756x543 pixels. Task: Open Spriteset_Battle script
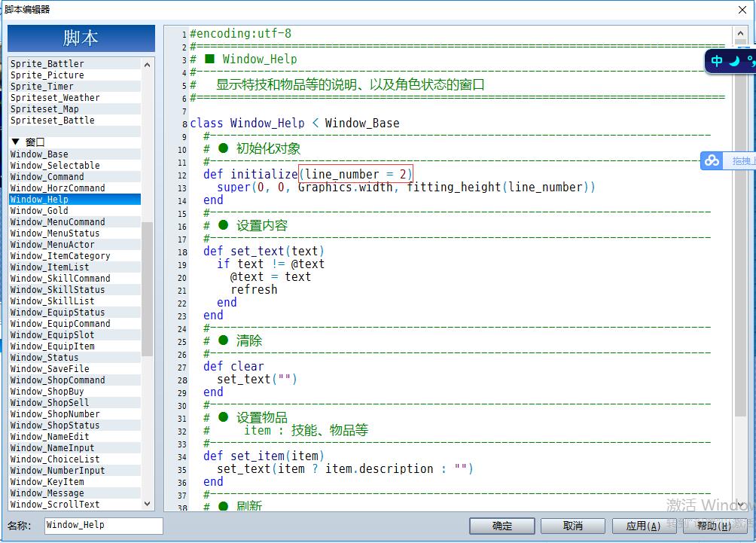pyautogui.click(x=75, y=120)
